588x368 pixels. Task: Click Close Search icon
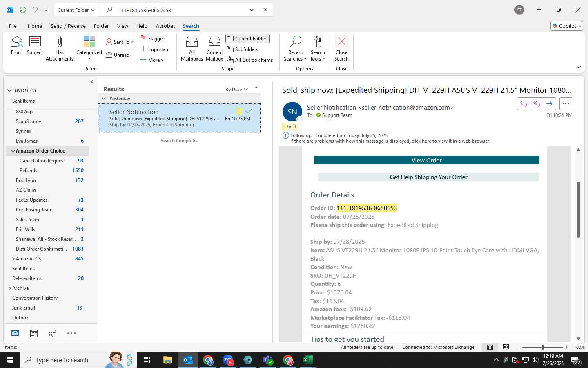pos(342,48)
